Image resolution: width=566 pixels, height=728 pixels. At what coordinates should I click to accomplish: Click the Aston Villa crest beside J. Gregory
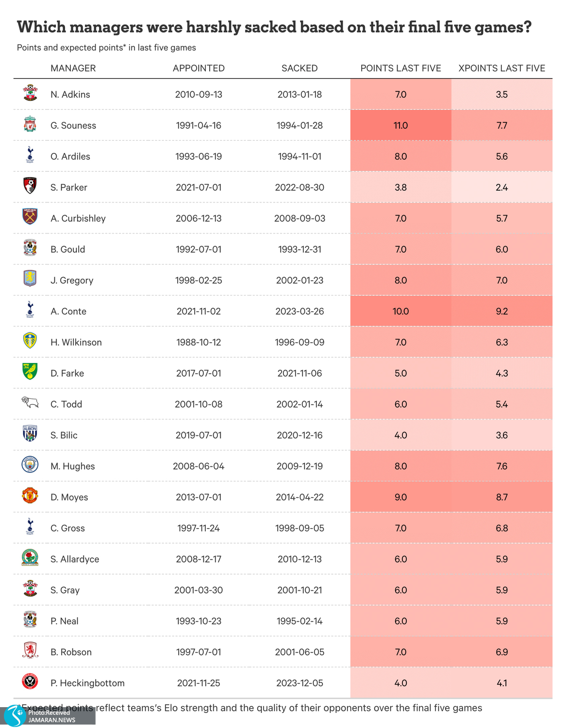click(x=30, y=279)
